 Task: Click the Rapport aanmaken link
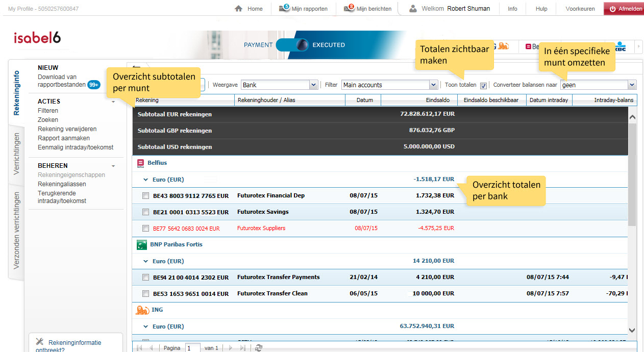point(64,138)
